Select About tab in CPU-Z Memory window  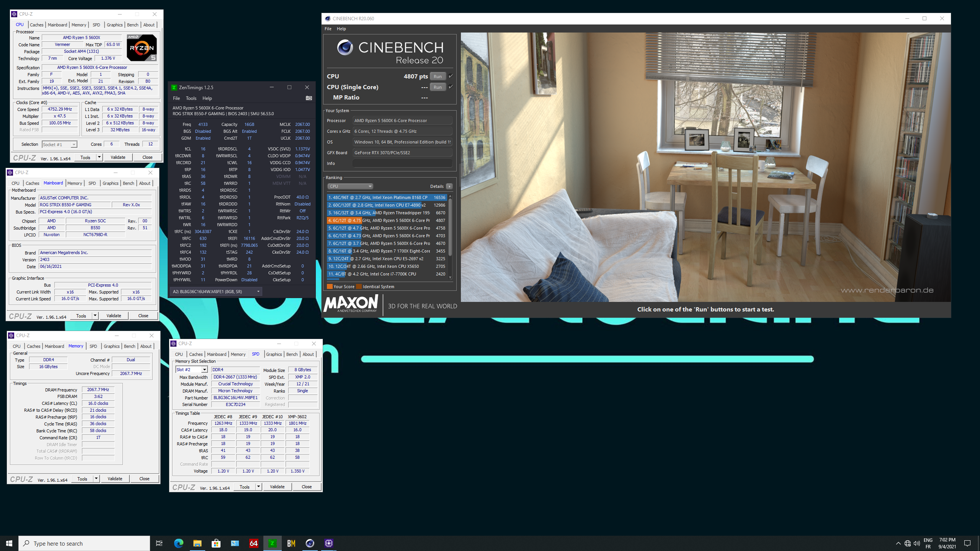click(146, 346)
